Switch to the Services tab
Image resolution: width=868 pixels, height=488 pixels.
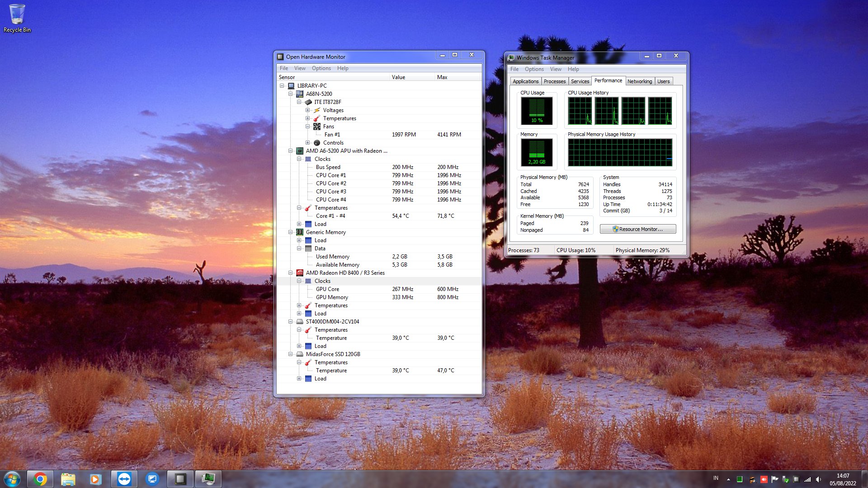pos(580,81)
